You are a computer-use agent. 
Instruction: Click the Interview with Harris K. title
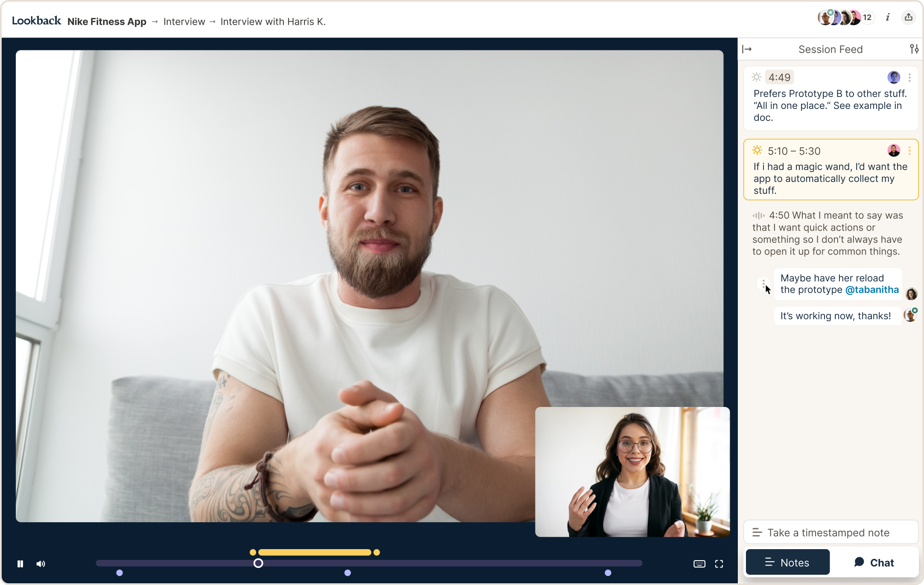tap(273, 21)
